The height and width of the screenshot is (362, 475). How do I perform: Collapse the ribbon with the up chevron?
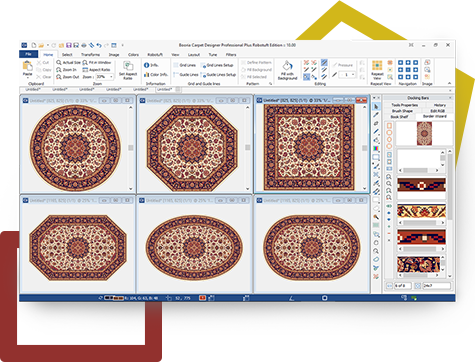449,83
